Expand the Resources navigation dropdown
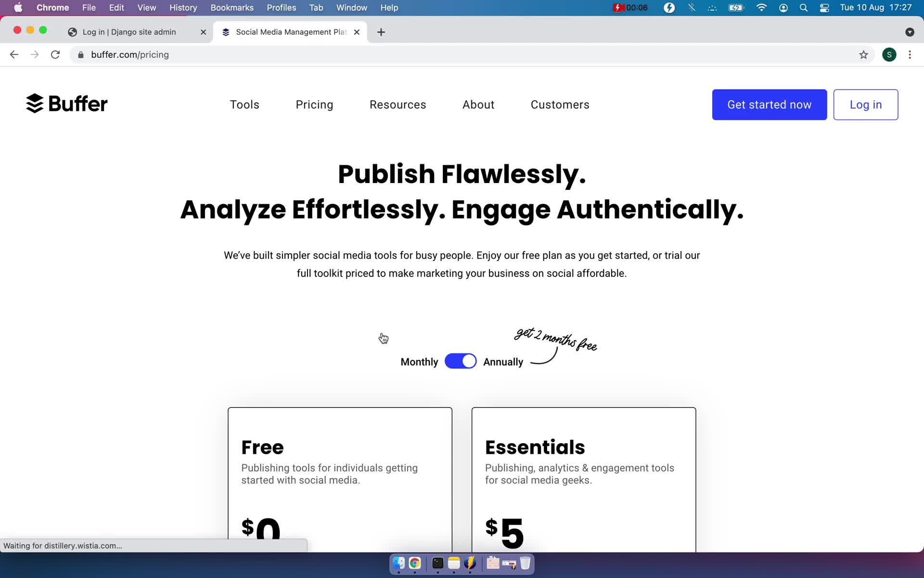The height and width of the screenshot is (578, 924). point(398,105)
